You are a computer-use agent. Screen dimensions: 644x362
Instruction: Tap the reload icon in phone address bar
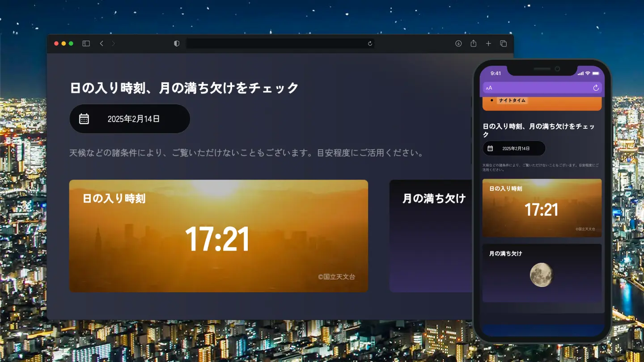coord(596,88)
